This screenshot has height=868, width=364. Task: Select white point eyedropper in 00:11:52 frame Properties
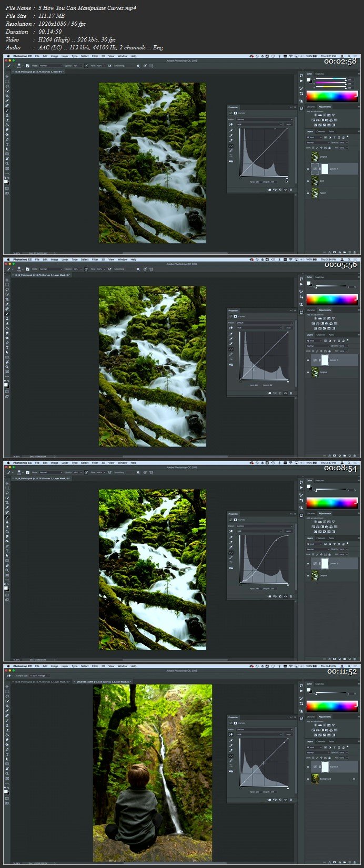click(231, 750)
